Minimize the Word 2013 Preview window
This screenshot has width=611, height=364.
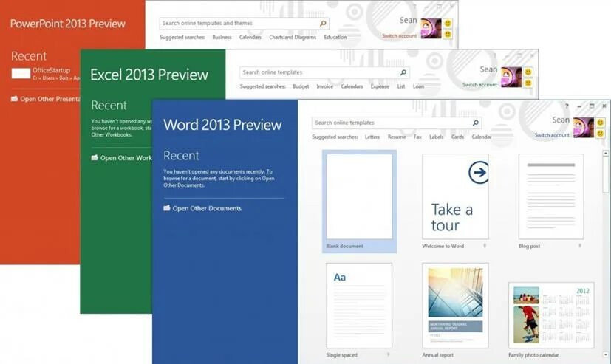[x=579, y=106]
